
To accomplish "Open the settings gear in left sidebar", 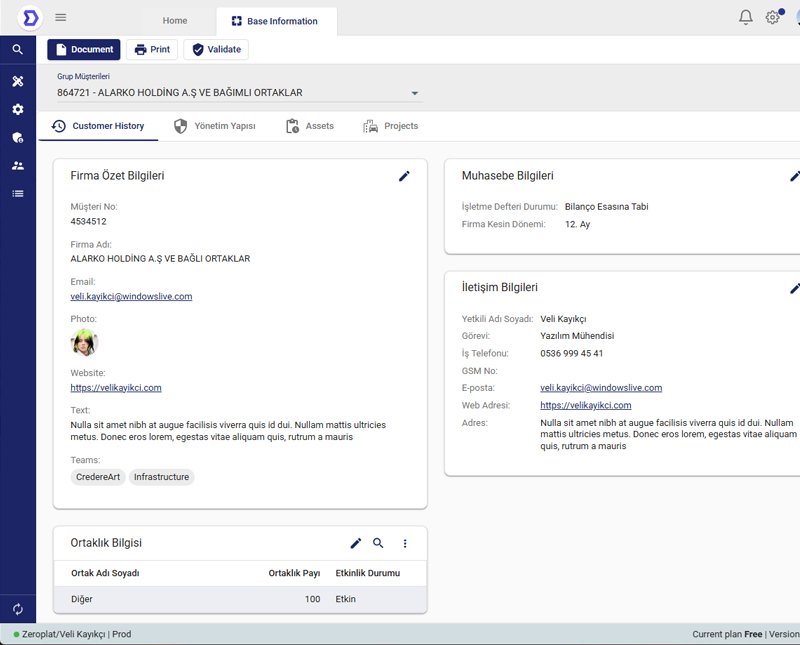I will (x=18, y=109).
